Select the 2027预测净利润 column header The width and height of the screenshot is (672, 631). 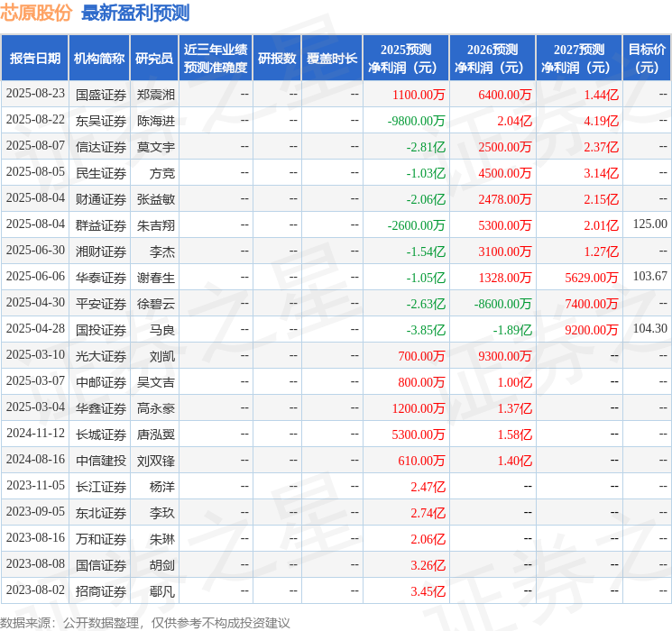(x=579, y=58)
